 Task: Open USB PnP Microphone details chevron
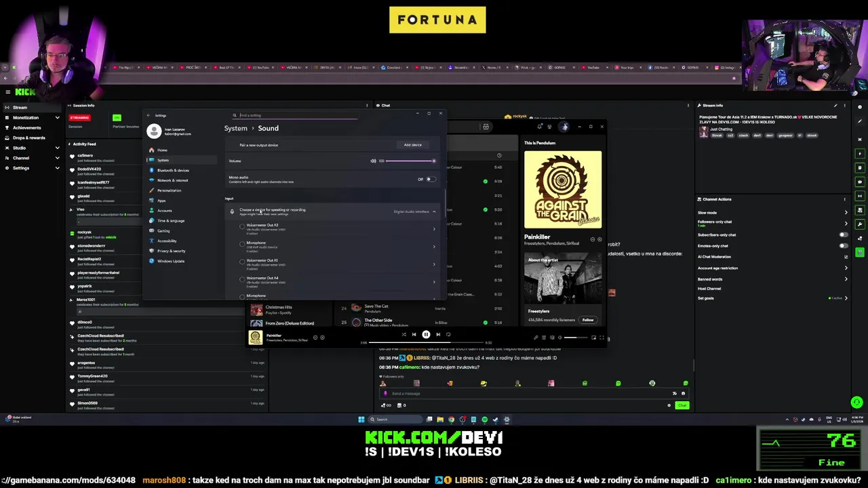(x=434, y=246)
